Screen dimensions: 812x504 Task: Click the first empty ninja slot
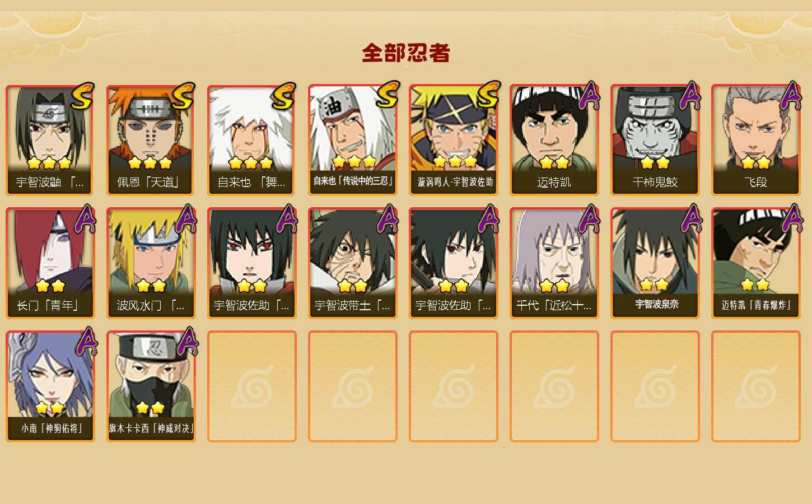click(x=251, y=386)
